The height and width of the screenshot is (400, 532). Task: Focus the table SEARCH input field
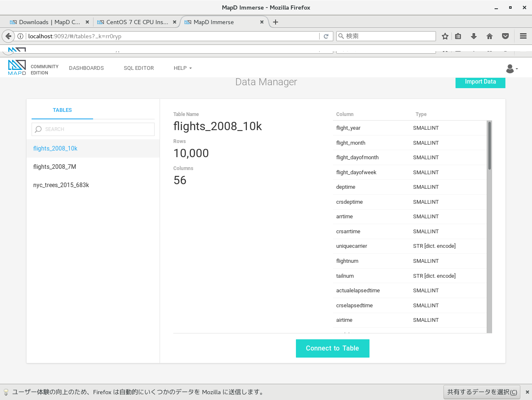[93, 129]
